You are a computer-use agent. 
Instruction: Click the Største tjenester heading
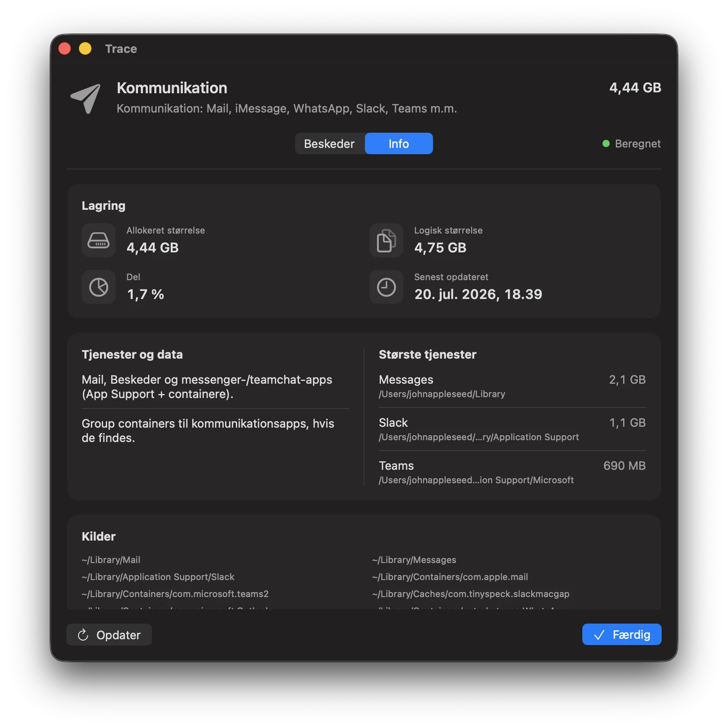tap(428, 355)
